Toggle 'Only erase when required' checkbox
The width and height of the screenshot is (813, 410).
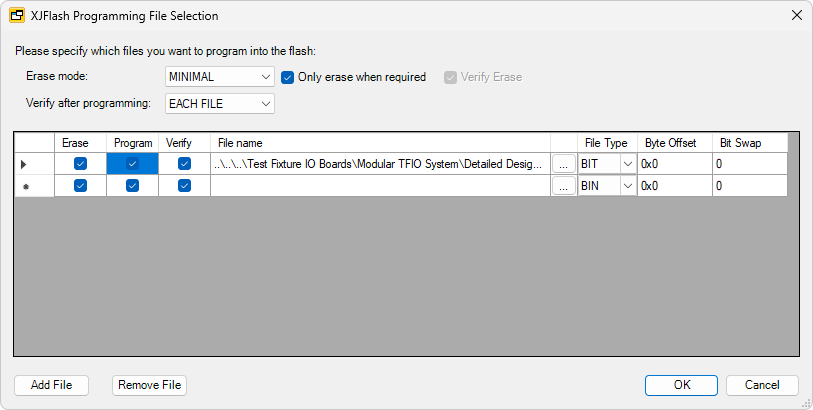[288, 77]
